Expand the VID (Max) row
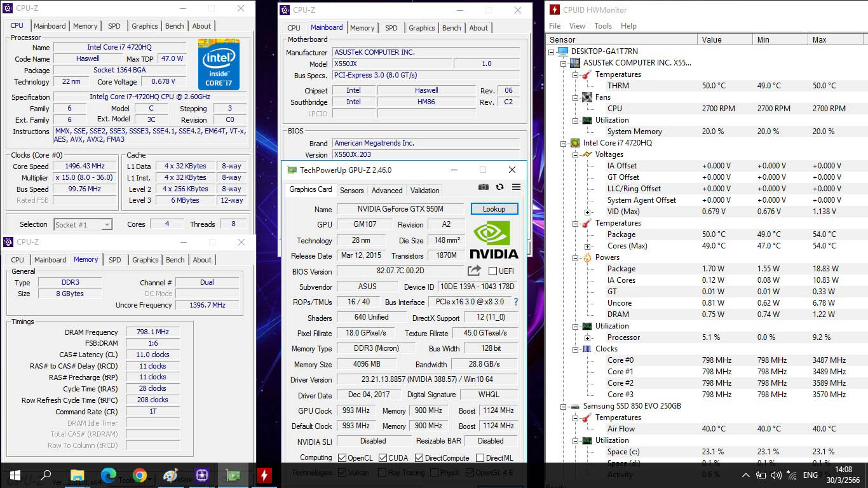The width and height of the screenshot is (868, 488). [x=587, y=212]
